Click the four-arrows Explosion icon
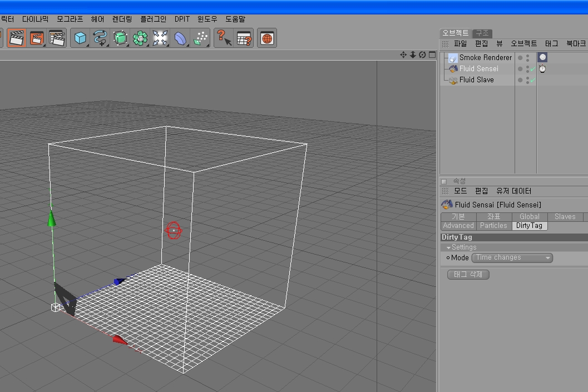 click(x=160, y=38)
